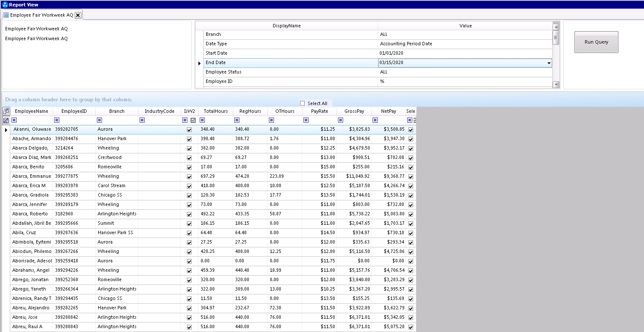The image size is (644, 332).
Task: Click the Branch parameter value ALL
Action: pos(465,34)
